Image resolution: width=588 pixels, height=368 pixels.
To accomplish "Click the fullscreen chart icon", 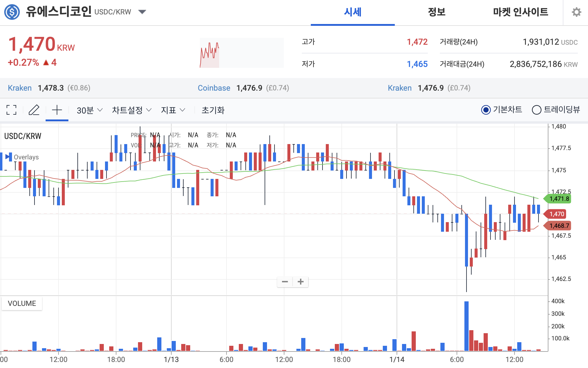I will coord(11,110).
